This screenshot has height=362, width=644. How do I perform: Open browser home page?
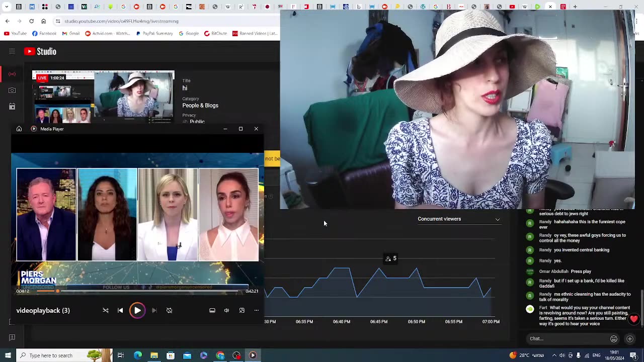click(43, 21)
